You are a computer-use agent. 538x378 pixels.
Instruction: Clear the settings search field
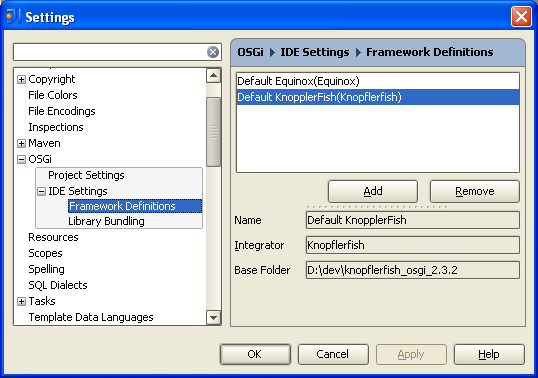(x=213, y=52)
